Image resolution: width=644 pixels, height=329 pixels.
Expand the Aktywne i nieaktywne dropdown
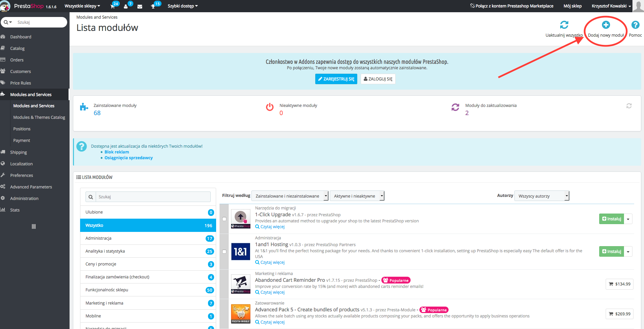(357, 196)
